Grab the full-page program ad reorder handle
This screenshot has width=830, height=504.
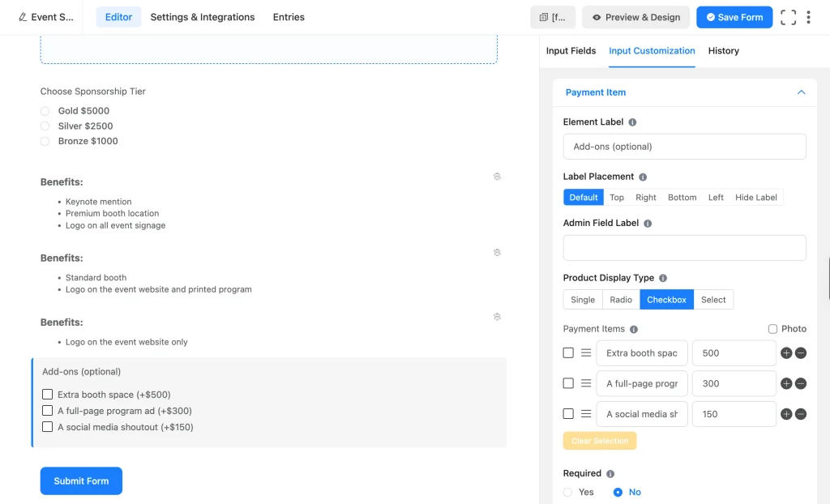pyautogui.click(x=586, y=383)
